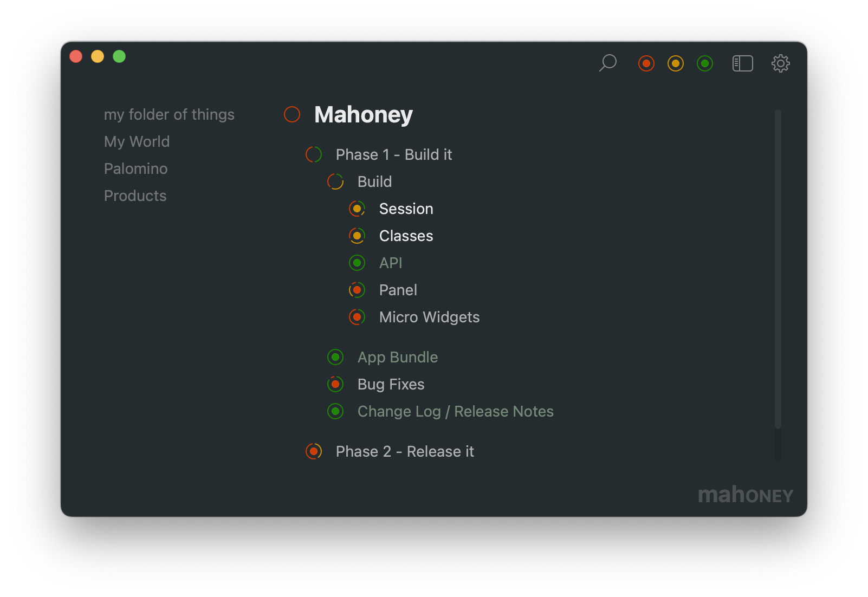Open my folder of things
The width and height of the screenshot is (868, 597).
click(x=169, y=114)
